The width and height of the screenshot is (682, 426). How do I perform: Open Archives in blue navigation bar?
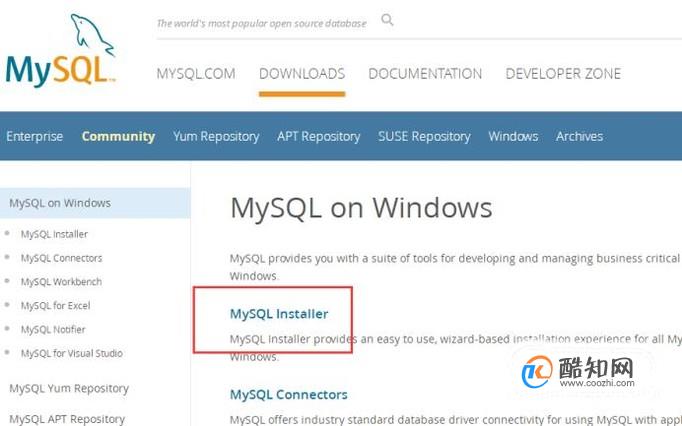(579, 136)
